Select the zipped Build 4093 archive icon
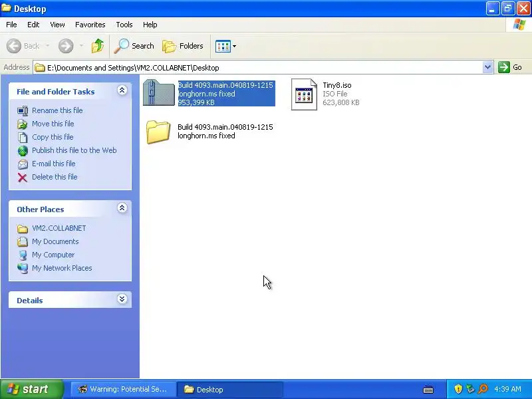532x399 pixels. pos(159,92)
